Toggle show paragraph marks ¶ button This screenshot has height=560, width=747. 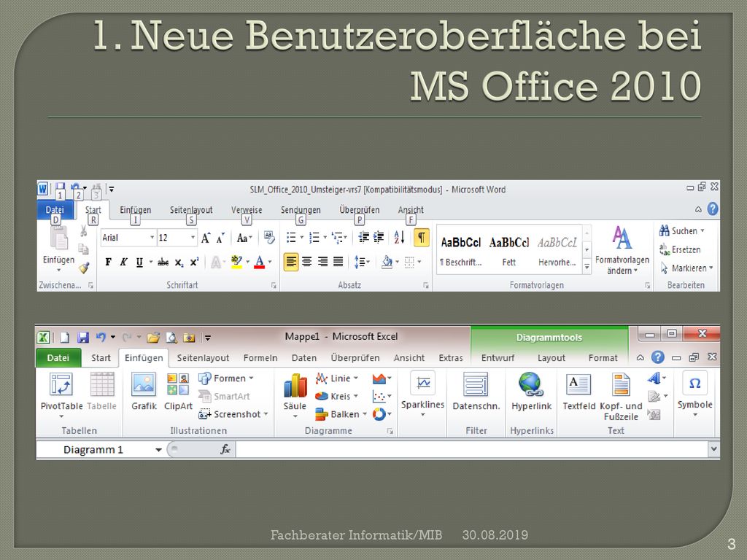click(x=422, y=237)
